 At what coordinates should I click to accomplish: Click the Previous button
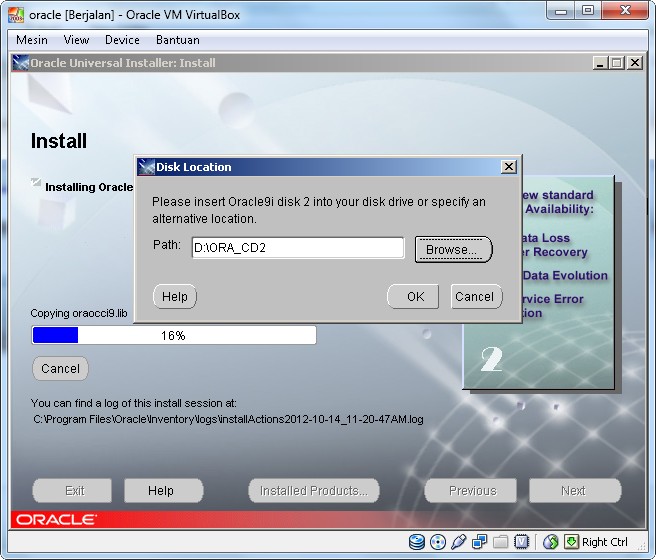[x=471, y=491]
